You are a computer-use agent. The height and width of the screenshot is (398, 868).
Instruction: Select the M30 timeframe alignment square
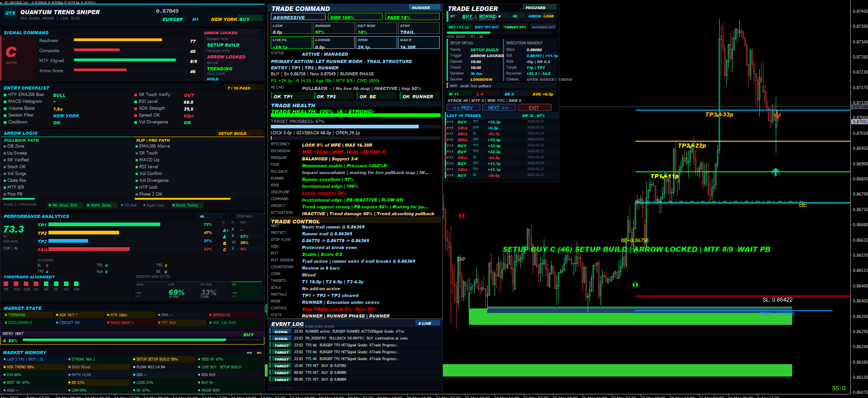[x=26, y=284]
